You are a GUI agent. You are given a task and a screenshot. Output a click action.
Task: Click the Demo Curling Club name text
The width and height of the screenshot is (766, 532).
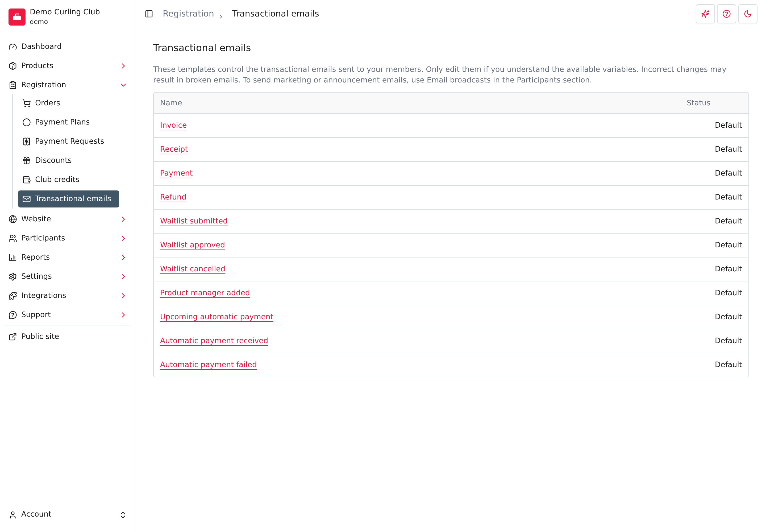coord(65,12)
